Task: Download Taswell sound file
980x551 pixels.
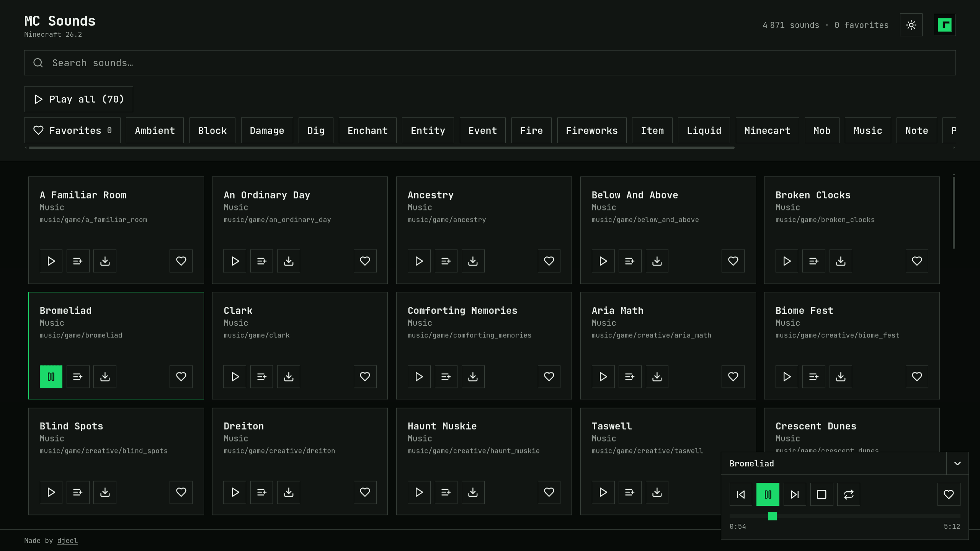Action: tap(657, 492)
